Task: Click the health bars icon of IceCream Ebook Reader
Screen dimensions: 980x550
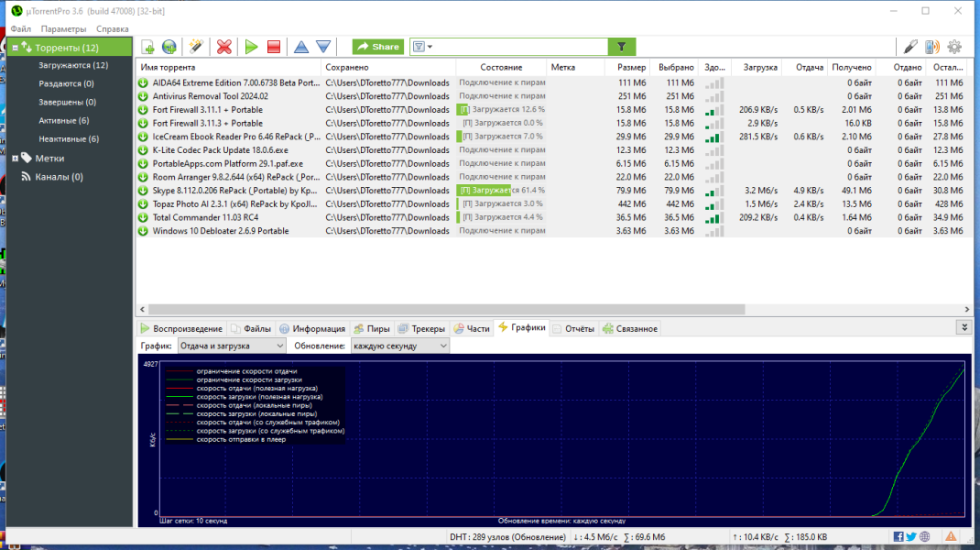Action: click(713, 137)
